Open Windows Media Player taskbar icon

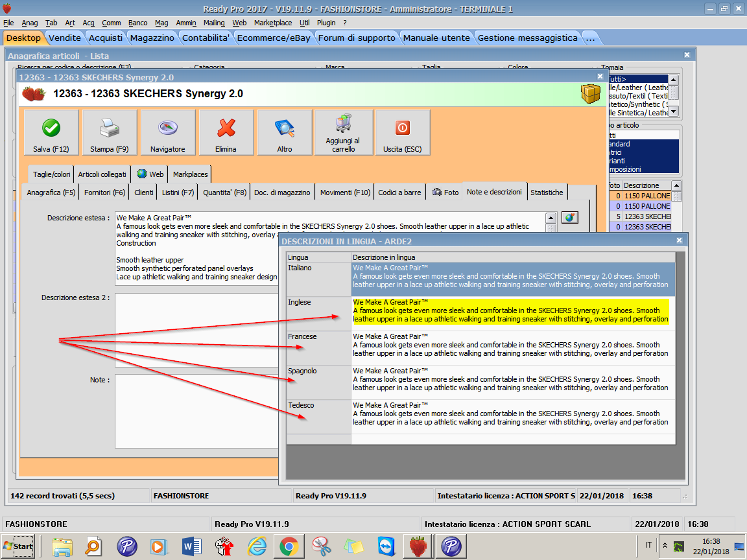click(160, 546)
